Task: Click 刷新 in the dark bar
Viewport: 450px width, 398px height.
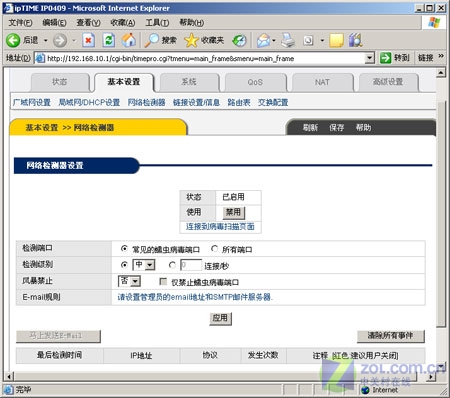Action: click(x=310, y=127)
